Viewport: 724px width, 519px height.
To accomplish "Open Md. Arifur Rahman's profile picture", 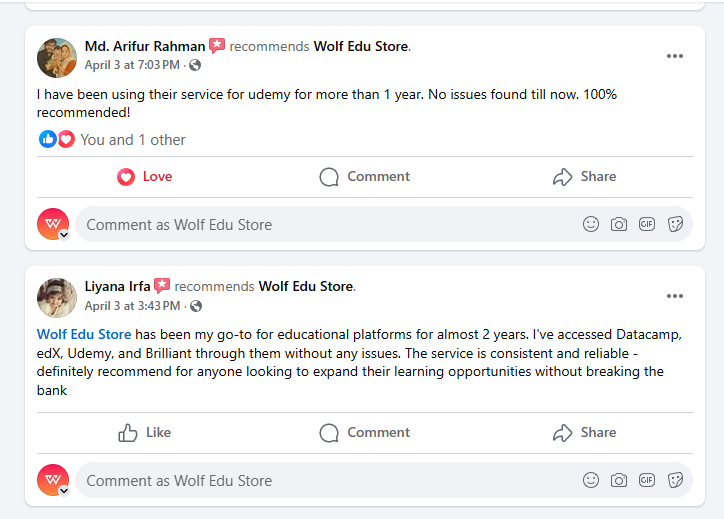I will point(57,58).
